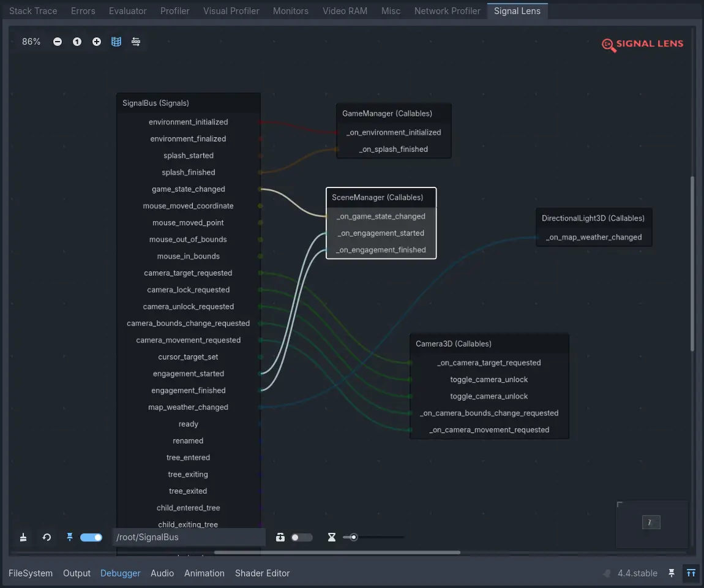Viewport: 704px width, 588px height.
Task: Open the Stack Trace tab
Action: (x=33, y=11)
